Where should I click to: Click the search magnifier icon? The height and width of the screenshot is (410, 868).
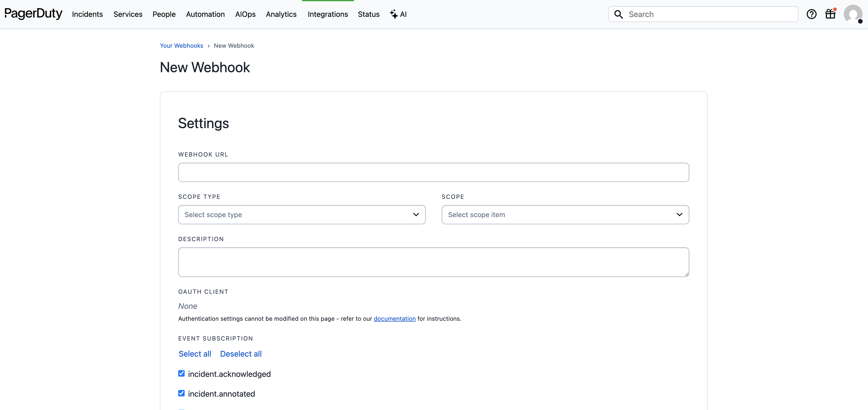(618, 14)
